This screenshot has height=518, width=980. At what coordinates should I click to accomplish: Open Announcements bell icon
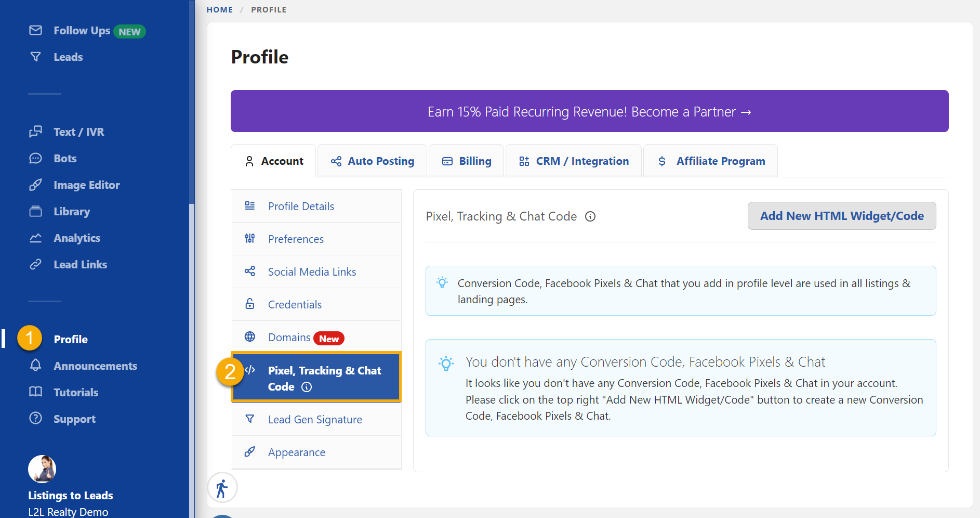[x=35, y=365]
